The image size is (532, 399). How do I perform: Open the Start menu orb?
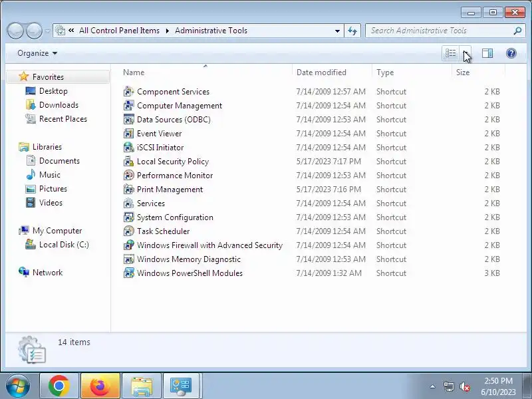pyautogui.click(x=18, y=386)
